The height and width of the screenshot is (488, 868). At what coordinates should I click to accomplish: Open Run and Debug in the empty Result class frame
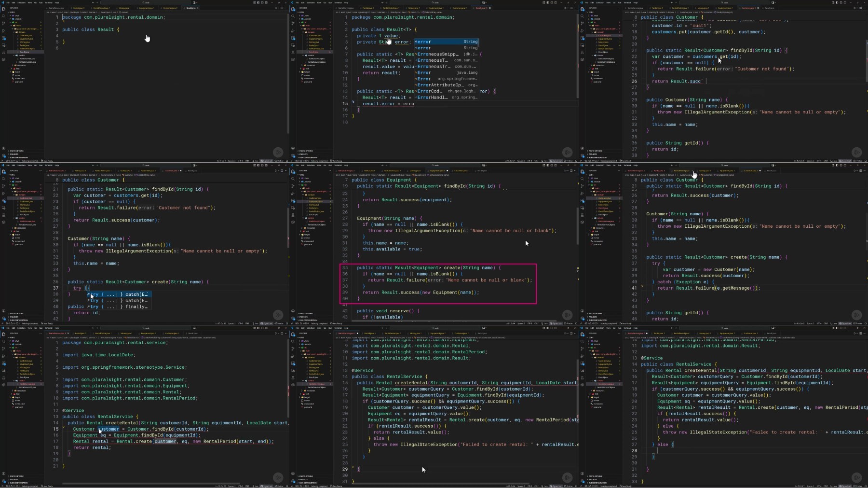coord(3,31)
